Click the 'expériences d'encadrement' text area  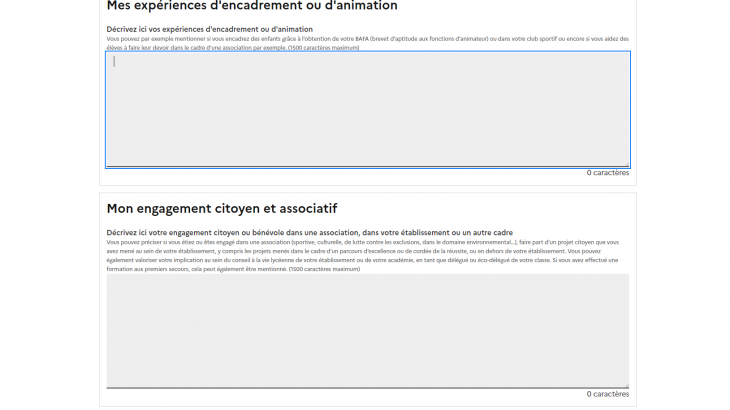[367, 109]
